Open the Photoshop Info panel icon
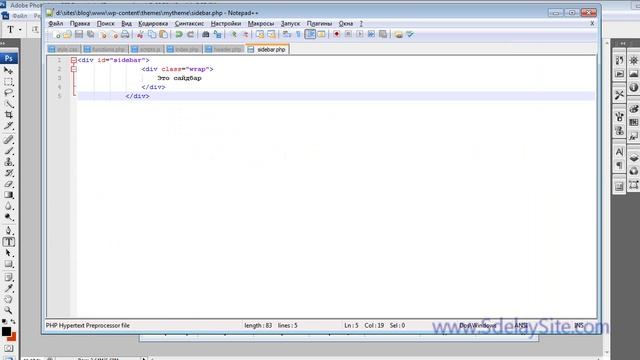This screenshot has width=640, height=360. click(634, 87)
